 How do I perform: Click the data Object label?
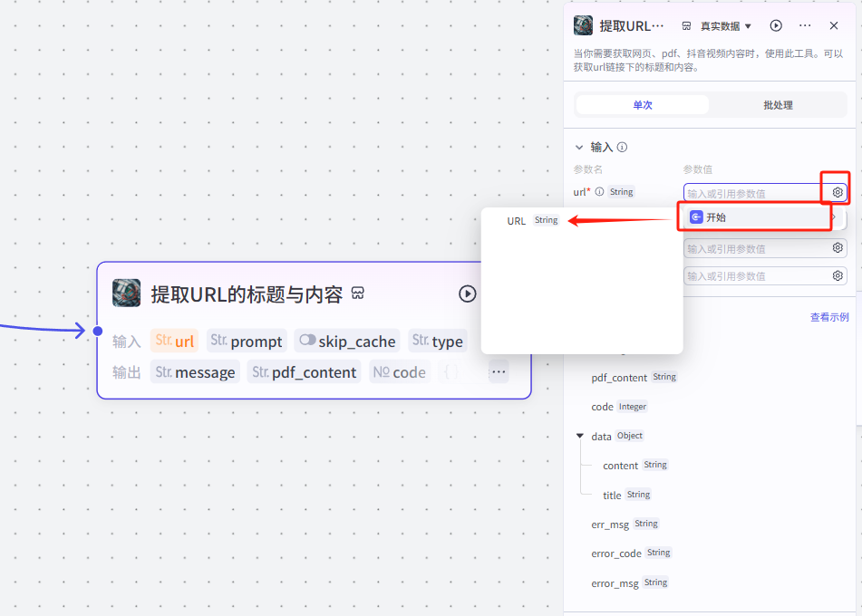click(616, 437)
